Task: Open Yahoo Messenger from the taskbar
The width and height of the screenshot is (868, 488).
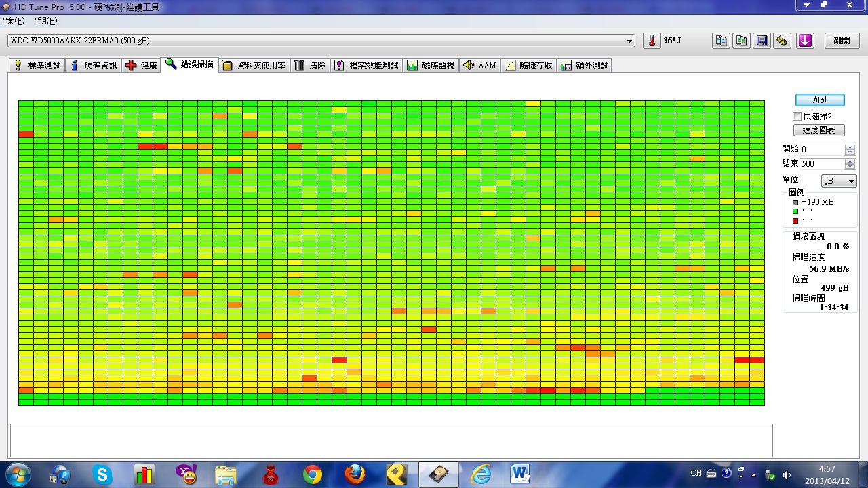Action: pos(186,474)
